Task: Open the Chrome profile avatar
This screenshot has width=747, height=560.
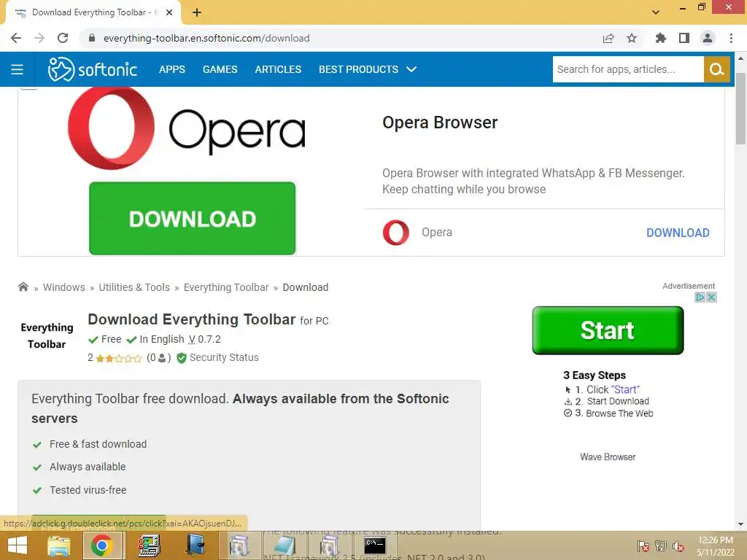Action: click(x=708, y=38)
